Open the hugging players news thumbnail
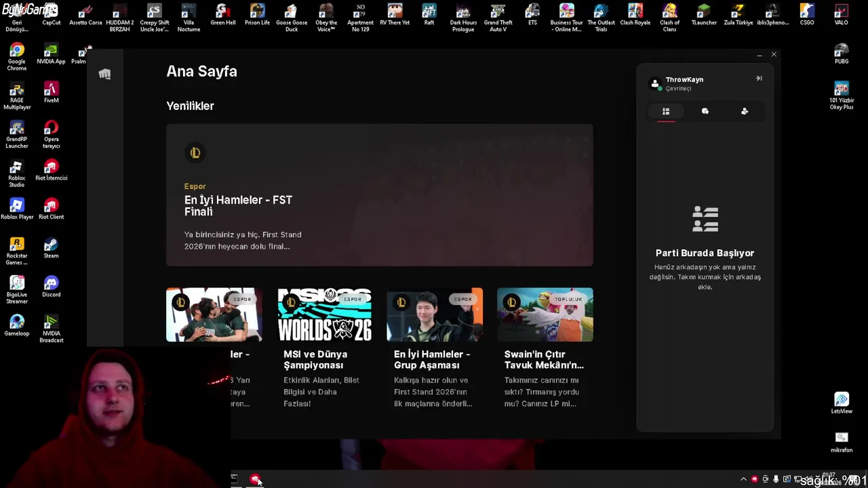Image resolution: width=868 pixels, height=488 pixels. pyautogui.click(x=214, y=314)
